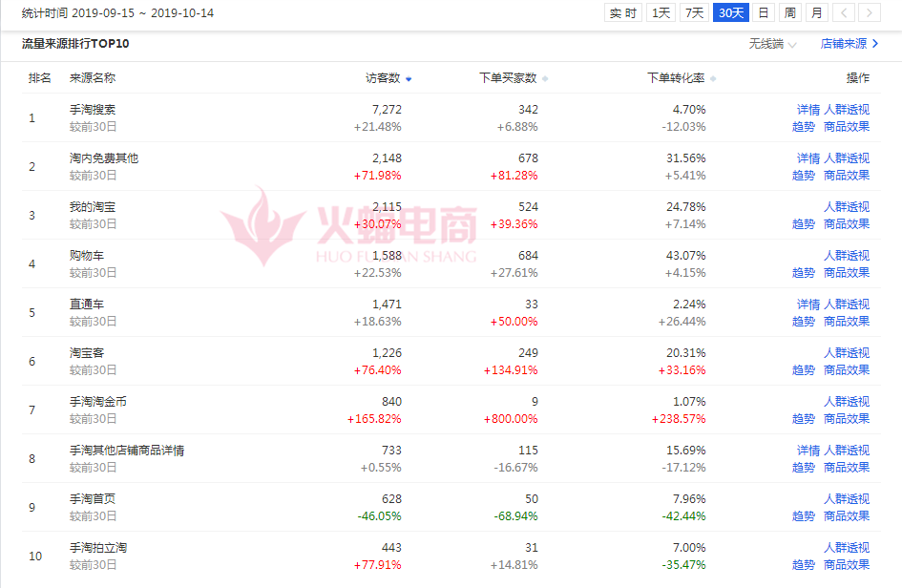Switch to the 实时 time range tab
The image size is (902, 588).
coord(623,12)
